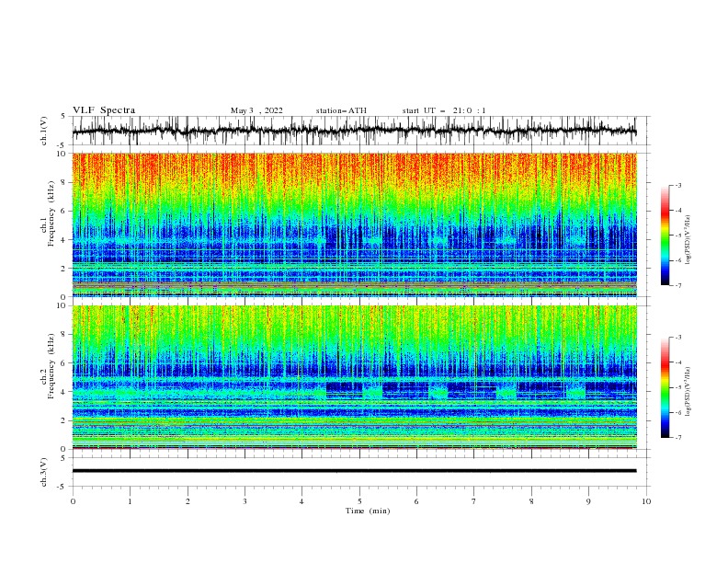Click the '8' kHz tick of ch.1 spectrogram
728x563 pixels.
[65, 182]
